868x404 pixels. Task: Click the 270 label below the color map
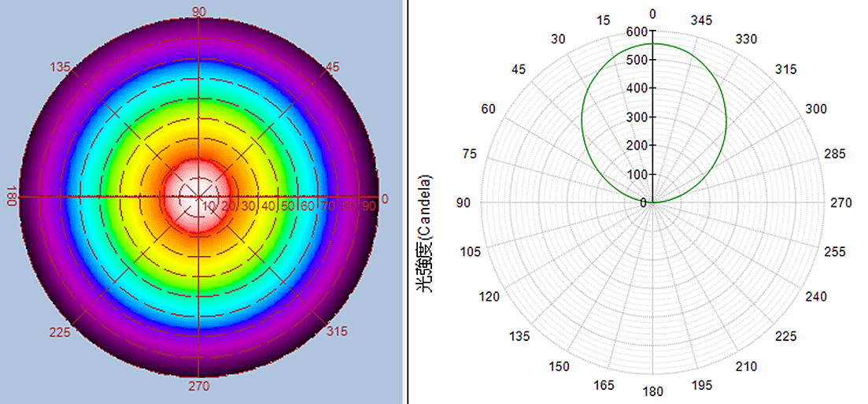pos(198,387)
